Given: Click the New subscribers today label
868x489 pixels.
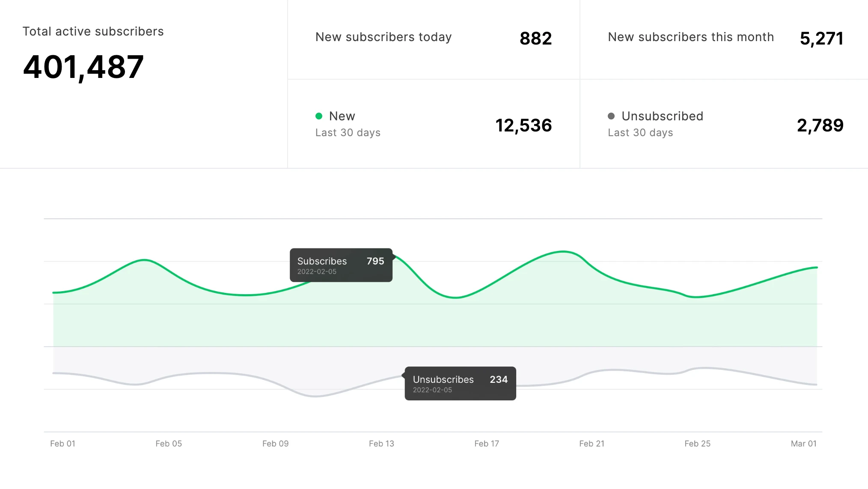Looking at the screenshot, I should [383, 37].
